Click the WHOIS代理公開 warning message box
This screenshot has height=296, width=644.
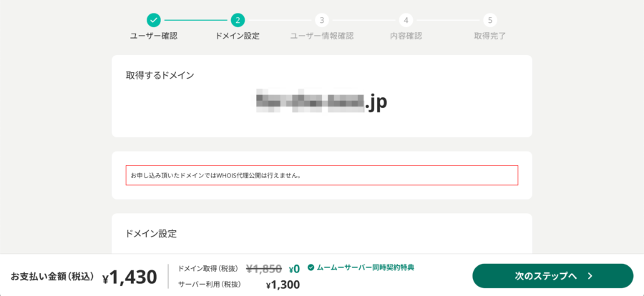(321, 175)
